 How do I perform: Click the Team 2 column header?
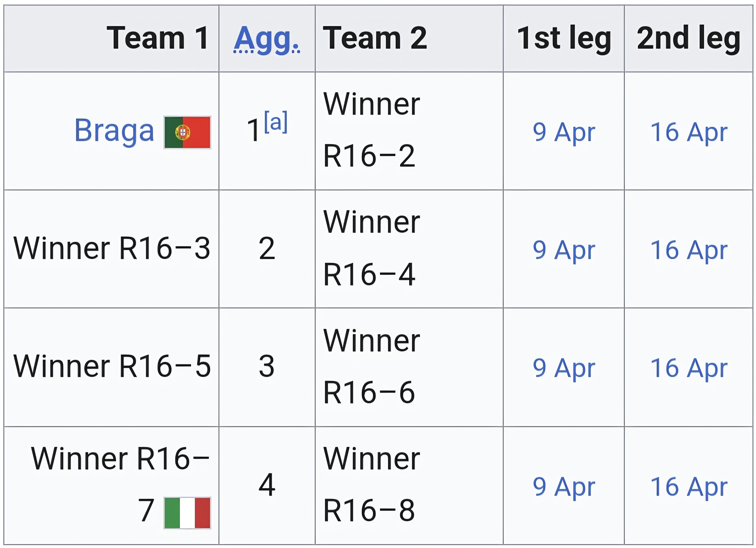click(x=374, y=39)
